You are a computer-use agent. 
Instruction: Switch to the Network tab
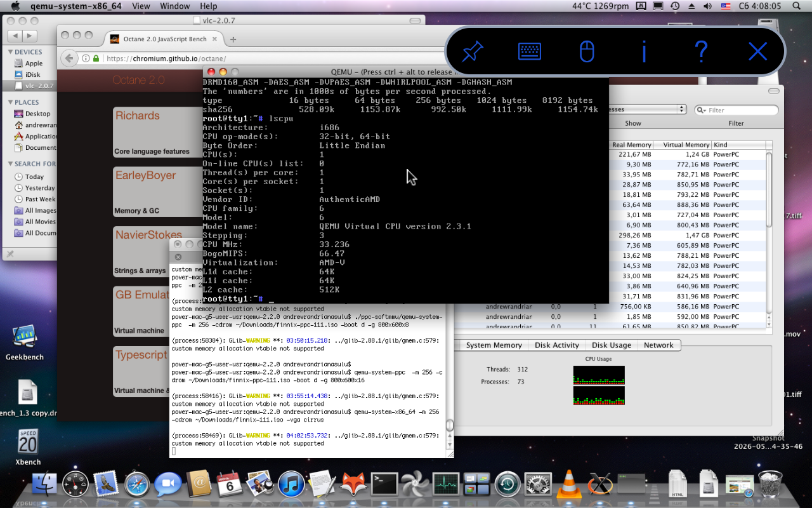658,345
